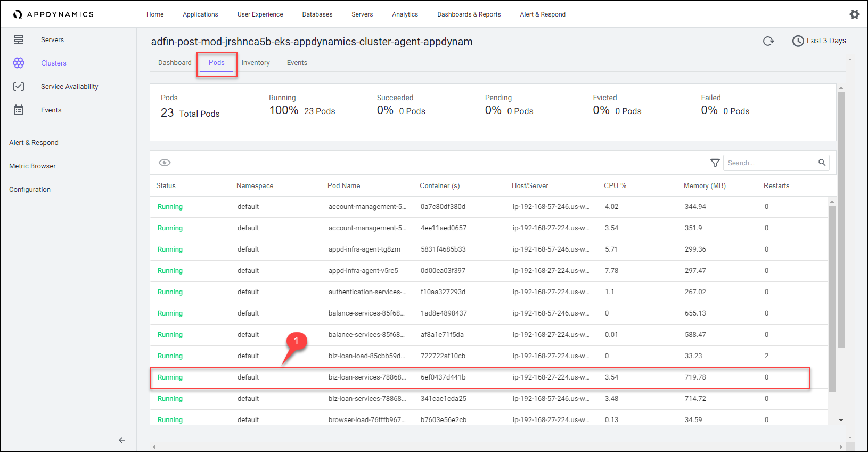
Task: Switch to the Inventory tab
Action: click(256, 63)
